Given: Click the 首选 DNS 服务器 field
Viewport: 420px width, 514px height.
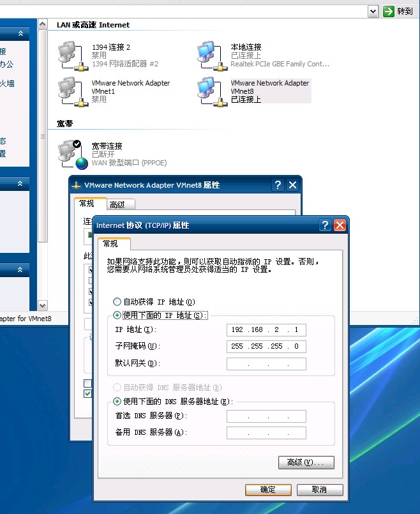Looking at the screenshot, I should [266, 416].
